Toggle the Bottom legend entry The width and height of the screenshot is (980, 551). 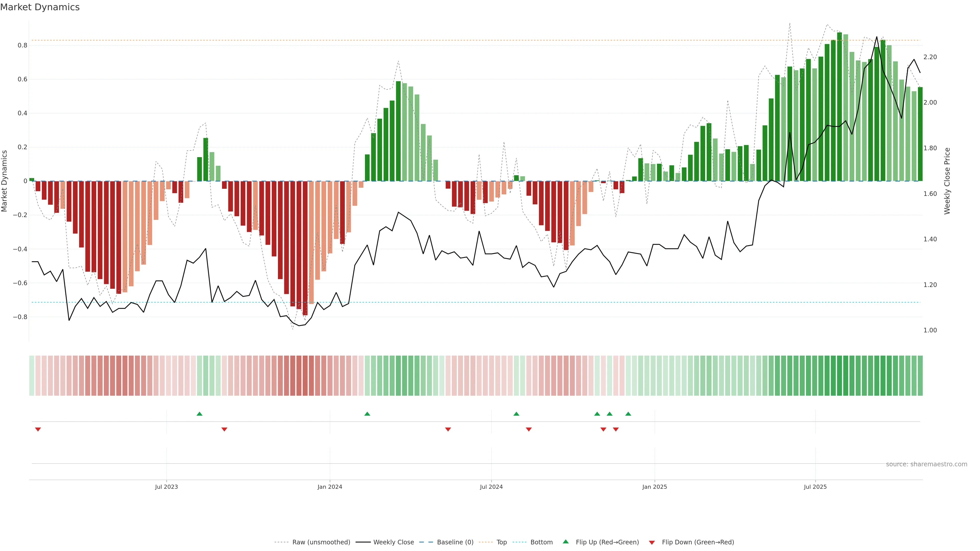tap(541, 542)
